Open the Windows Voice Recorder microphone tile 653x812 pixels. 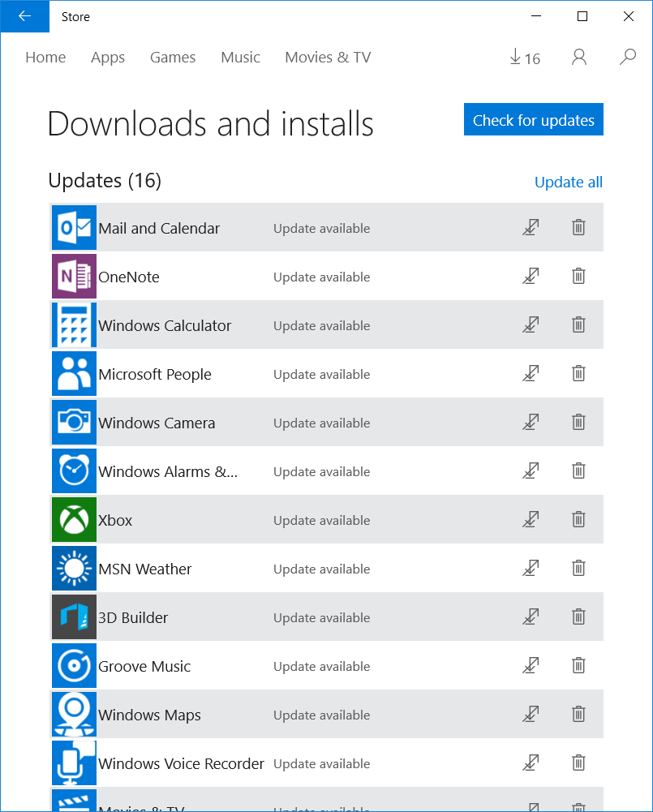74,763
